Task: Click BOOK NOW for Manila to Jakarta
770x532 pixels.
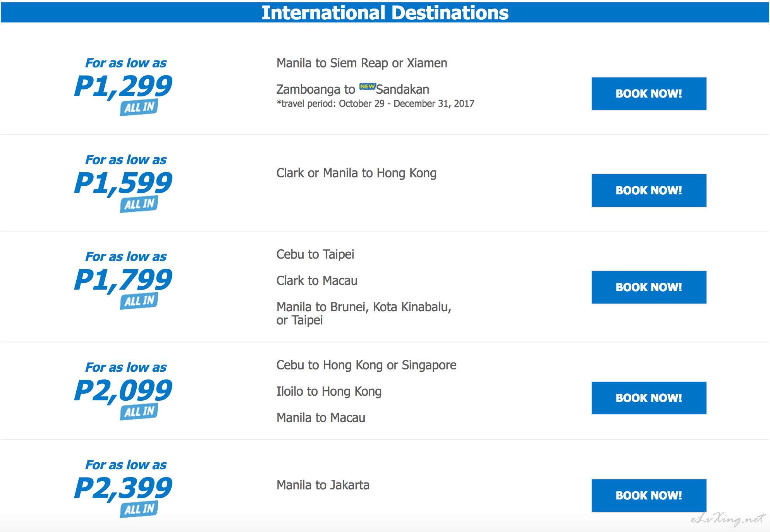Action: pos(649,496)
